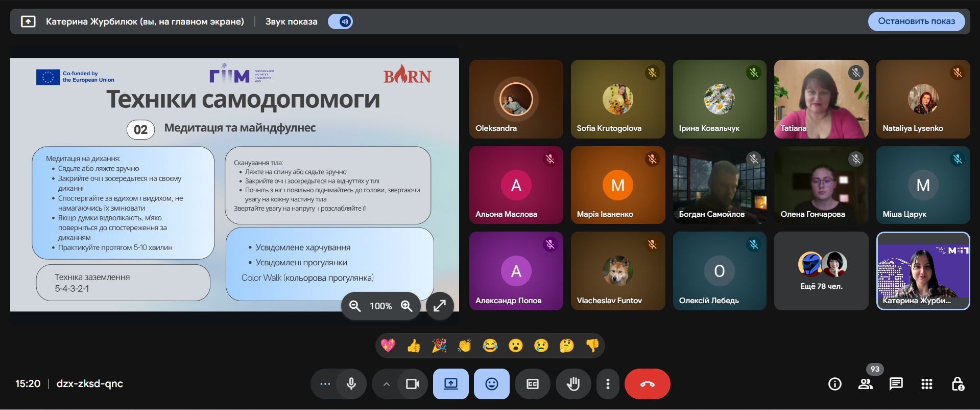
Task: Send the thumbs up reaction
Action: [414, 346]
